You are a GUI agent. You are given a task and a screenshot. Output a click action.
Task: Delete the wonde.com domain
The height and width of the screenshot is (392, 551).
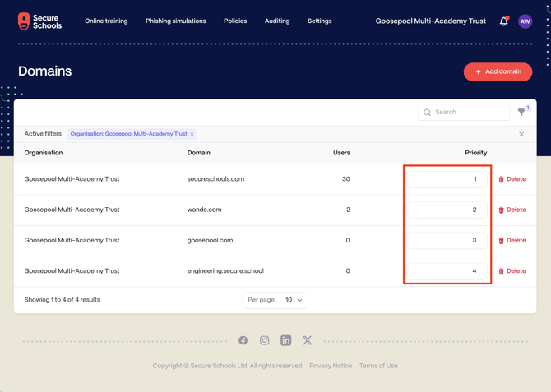[512, 210]
